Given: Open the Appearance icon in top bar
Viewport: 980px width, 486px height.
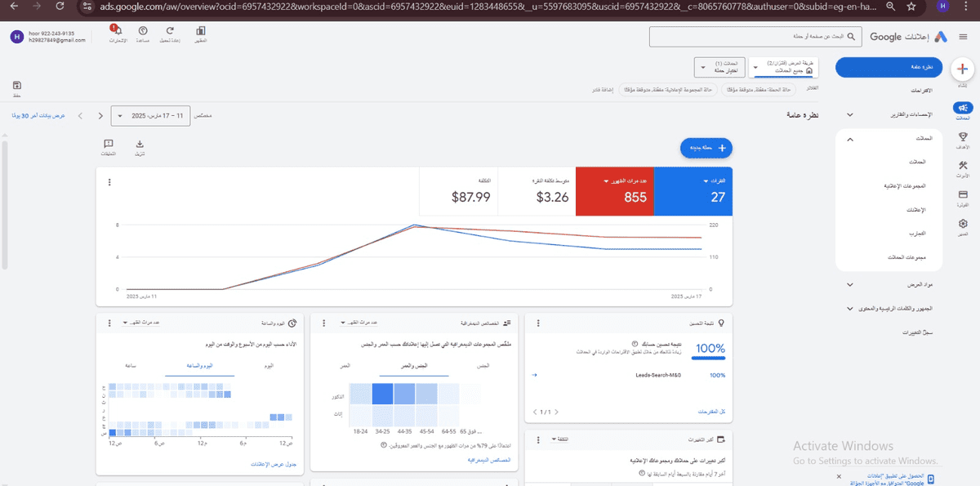Looking at the screenshot, I should 201,33.
